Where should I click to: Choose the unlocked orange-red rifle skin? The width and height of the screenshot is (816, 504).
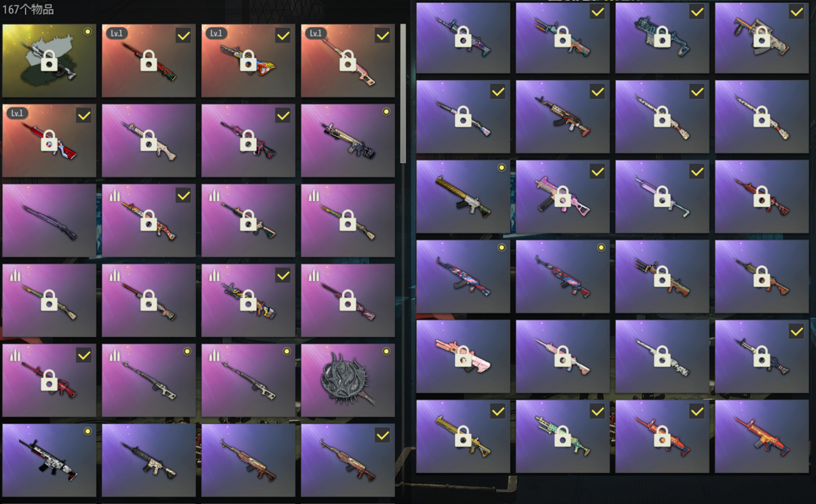(x=762, y=436)
